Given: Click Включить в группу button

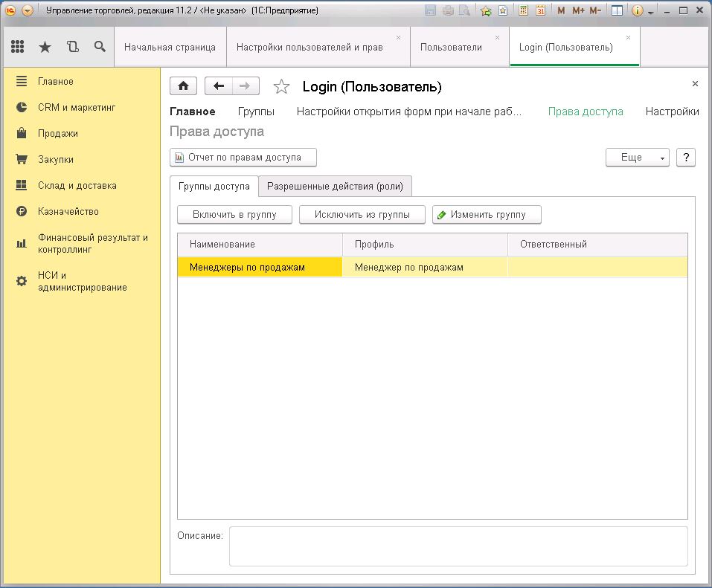Looking at the screenshot, I should point(234,215).
